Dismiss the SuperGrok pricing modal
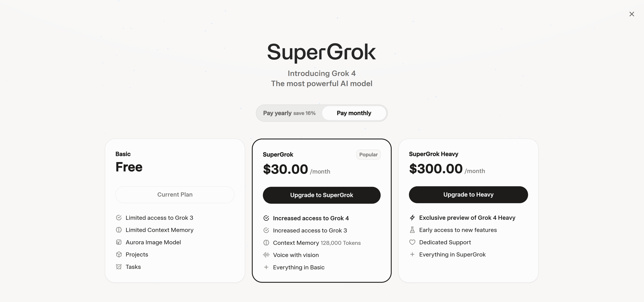Image resolution: width=644 pixels, height=302 pixels. (632, 14)
